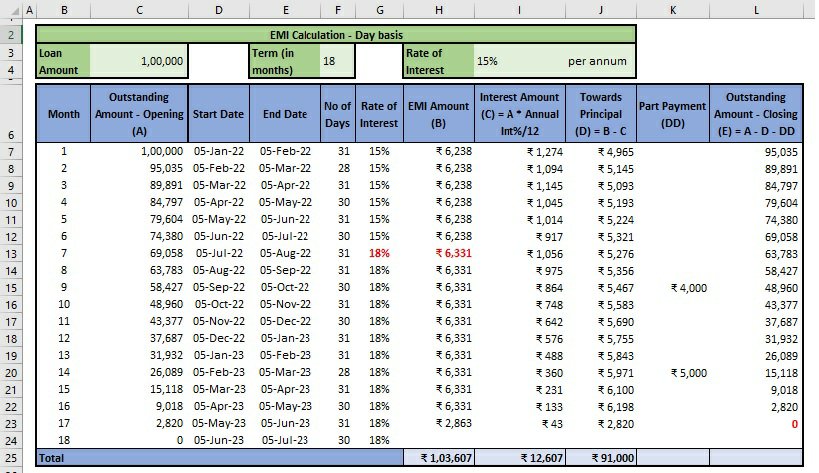Click closing amount 95,035 in month 1
The width and height of the screenshot is (819, 473).
click(x=781, y=152)
